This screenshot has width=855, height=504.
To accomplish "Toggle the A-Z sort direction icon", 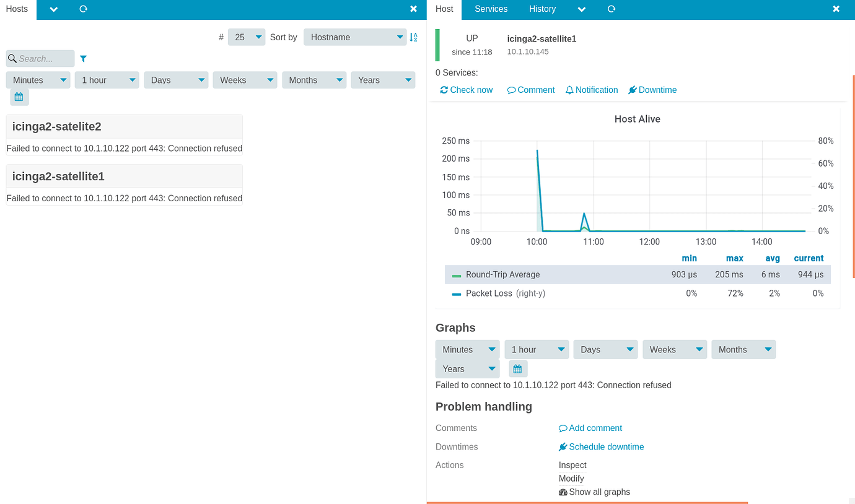I will pos(413,37).
